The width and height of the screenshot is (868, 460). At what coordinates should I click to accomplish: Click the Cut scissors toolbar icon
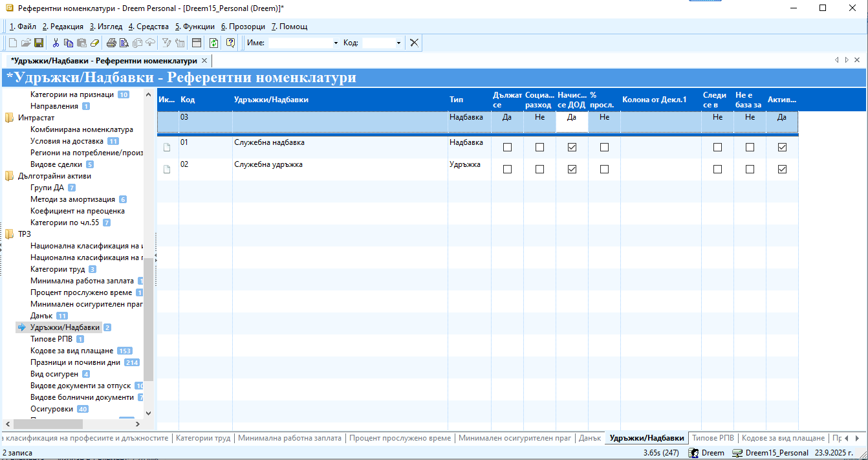click(56, 43)
